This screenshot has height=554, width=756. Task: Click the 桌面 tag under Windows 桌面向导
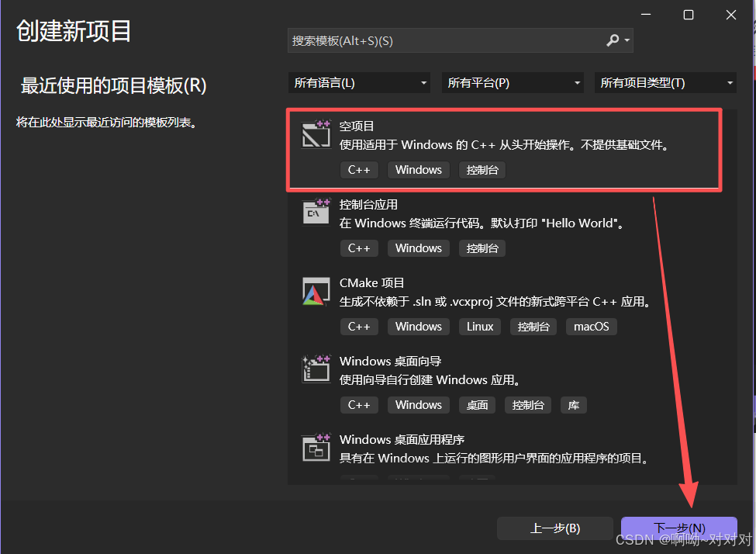point(478,405)
